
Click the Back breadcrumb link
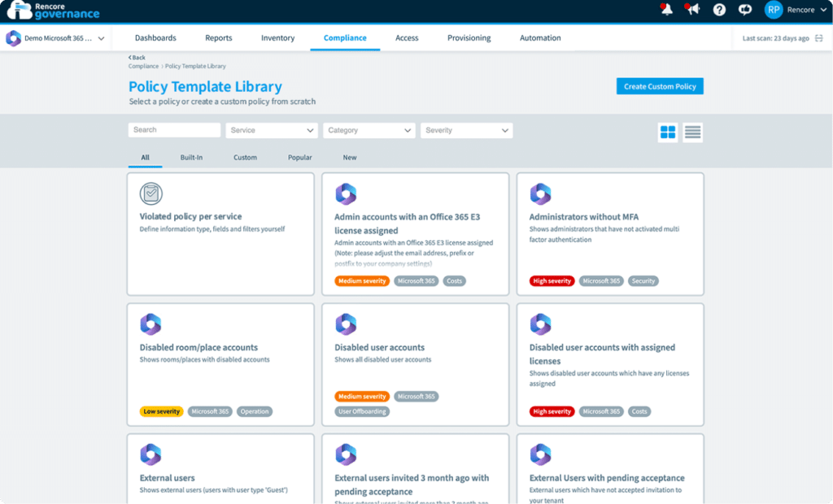click(x=135, y=57)
